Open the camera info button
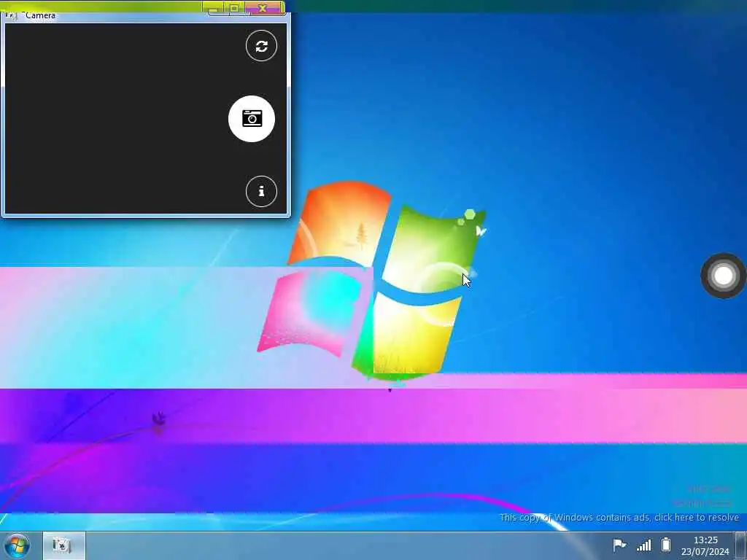The width and height of the screenshot is (747, 560). (261, 192)
